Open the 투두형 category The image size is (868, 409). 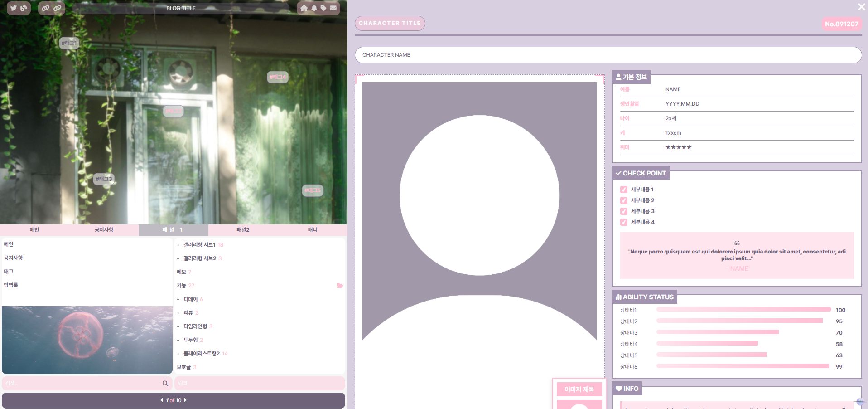pos(191,340)
